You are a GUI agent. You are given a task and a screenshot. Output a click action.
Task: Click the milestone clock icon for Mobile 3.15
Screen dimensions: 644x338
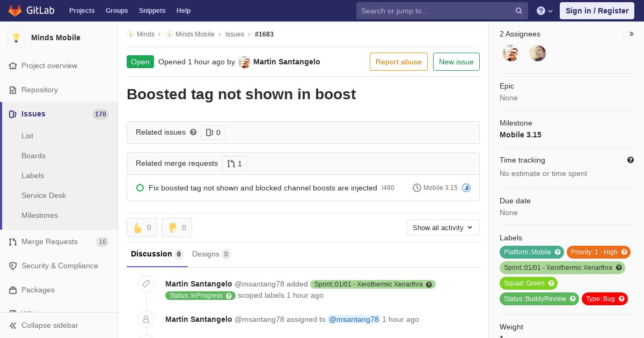click(417, 188)
